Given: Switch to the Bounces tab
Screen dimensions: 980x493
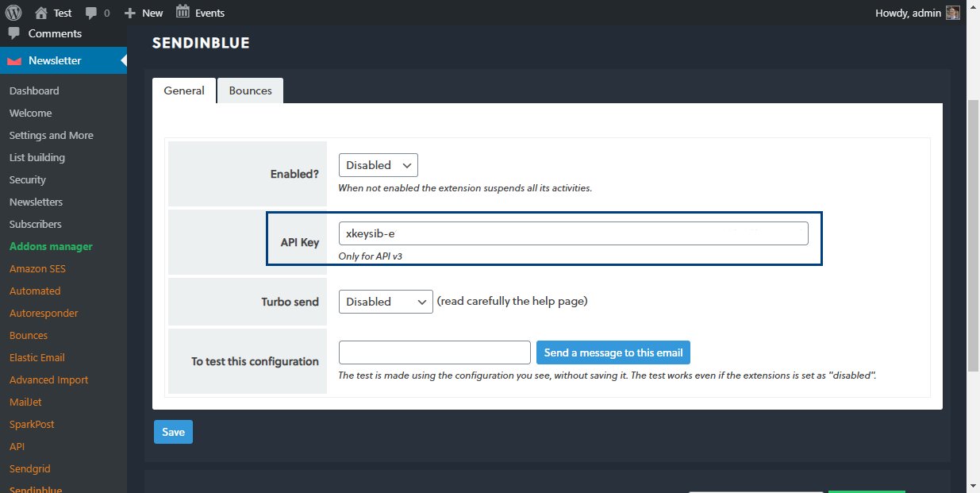Looking at the screenshot, I should (250, 91).
